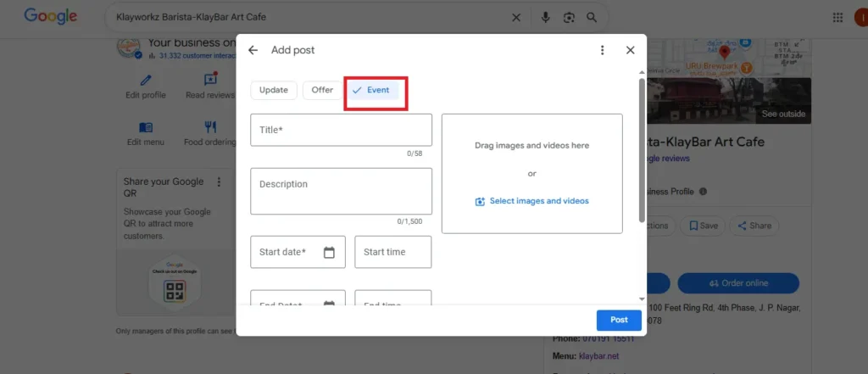Click the Share button on business panel

pyautogui.click(x=754, y=226)
